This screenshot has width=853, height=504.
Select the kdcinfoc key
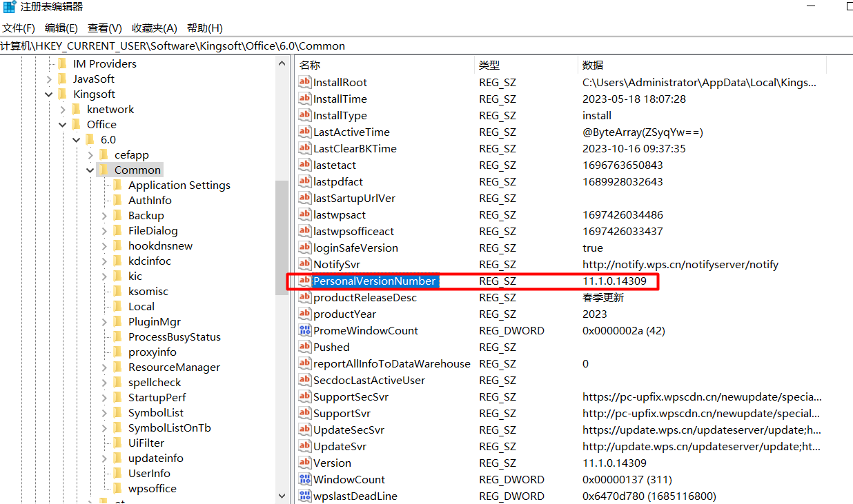point(150,261)
